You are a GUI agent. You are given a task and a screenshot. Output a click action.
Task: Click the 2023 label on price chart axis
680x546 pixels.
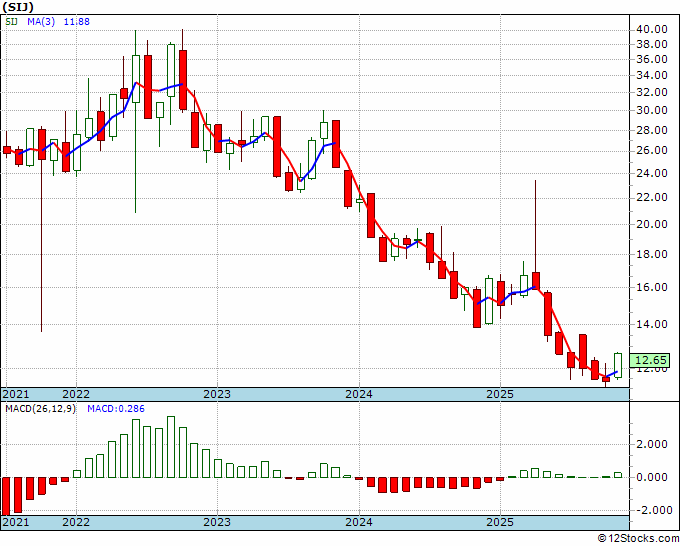[x=217, y=394]
